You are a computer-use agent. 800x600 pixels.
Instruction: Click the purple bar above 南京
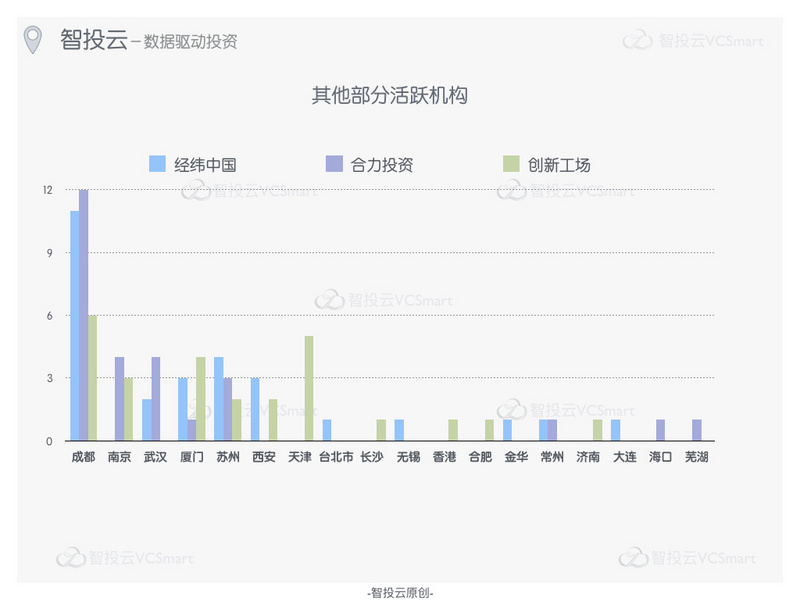(120, 398)
